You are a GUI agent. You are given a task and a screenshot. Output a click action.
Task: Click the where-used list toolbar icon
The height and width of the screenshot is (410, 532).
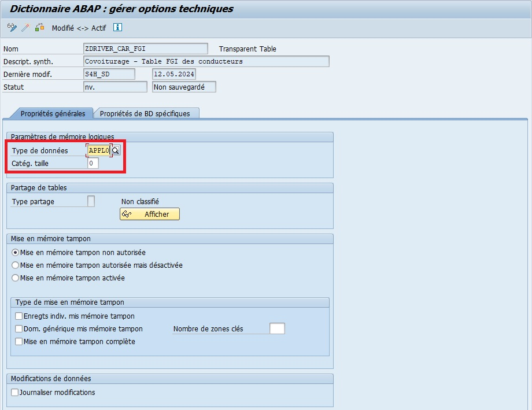click(x=39, y=28)
